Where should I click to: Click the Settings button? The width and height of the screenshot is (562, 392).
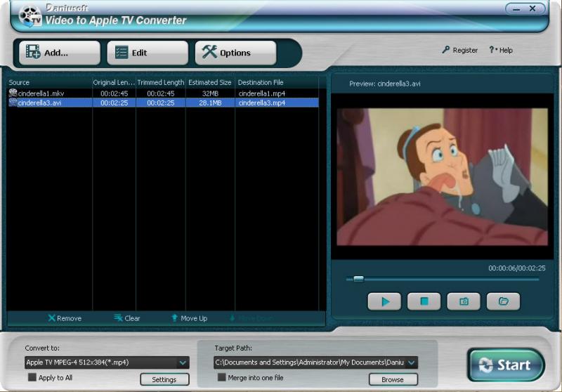click(x=164, y=379)
